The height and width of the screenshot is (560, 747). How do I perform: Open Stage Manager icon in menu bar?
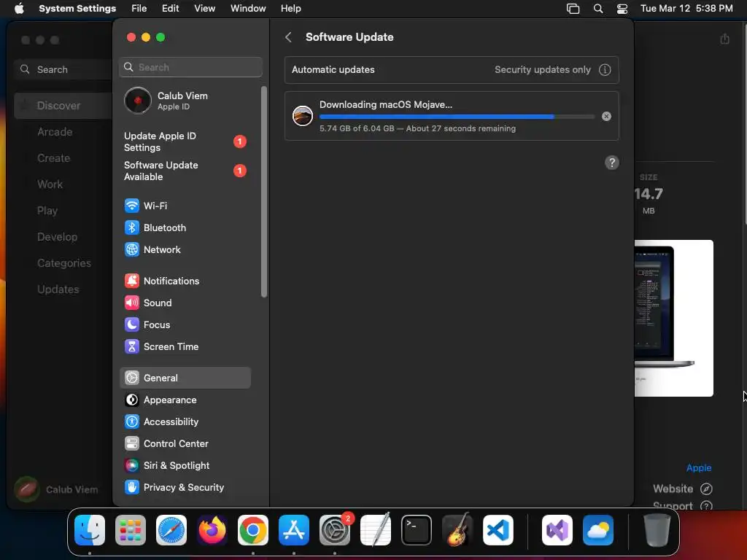(573, 9)
